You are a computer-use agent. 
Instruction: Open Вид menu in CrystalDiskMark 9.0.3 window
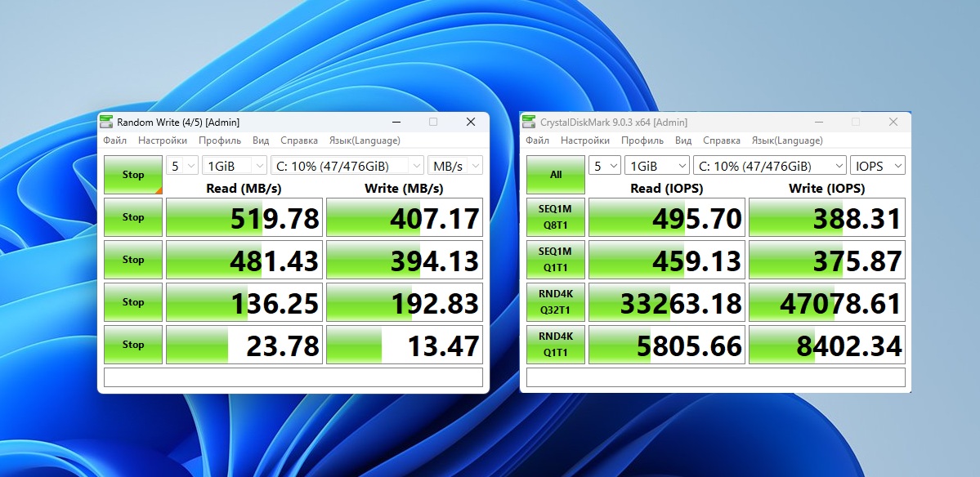(x=683, y=140)
